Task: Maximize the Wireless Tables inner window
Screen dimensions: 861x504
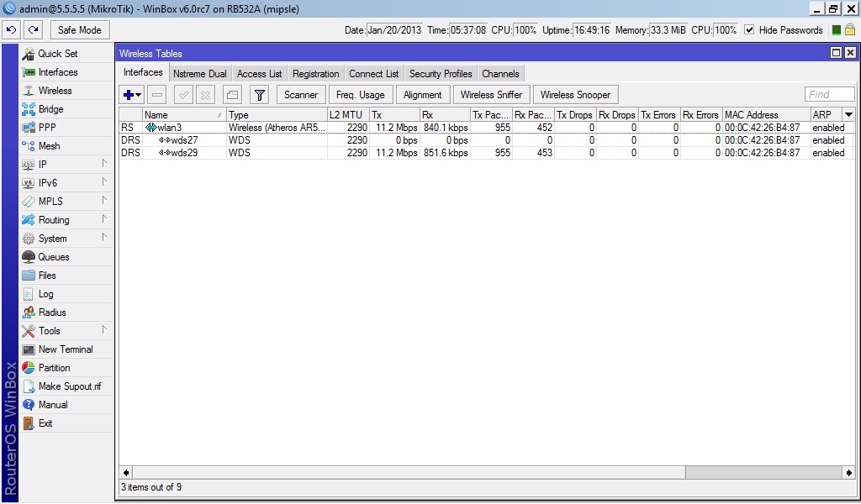Action: click(x=836, y=53)
